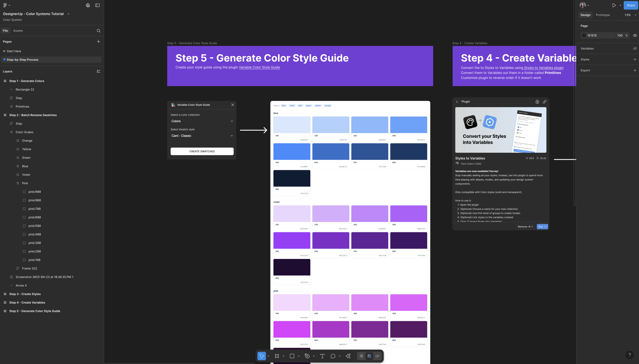This screenshot has width=639, height=364.
Task: Click the CREATE SWATCHES button
Action: click(x=202, y=152)
